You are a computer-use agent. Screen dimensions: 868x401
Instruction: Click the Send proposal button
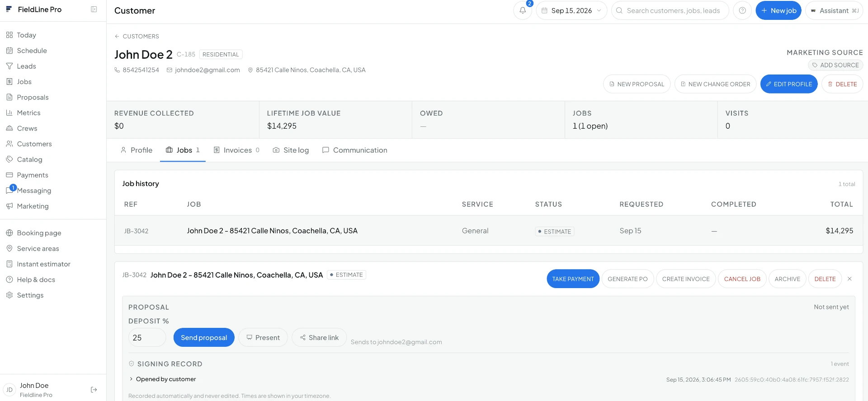click(x=204, y=338)
